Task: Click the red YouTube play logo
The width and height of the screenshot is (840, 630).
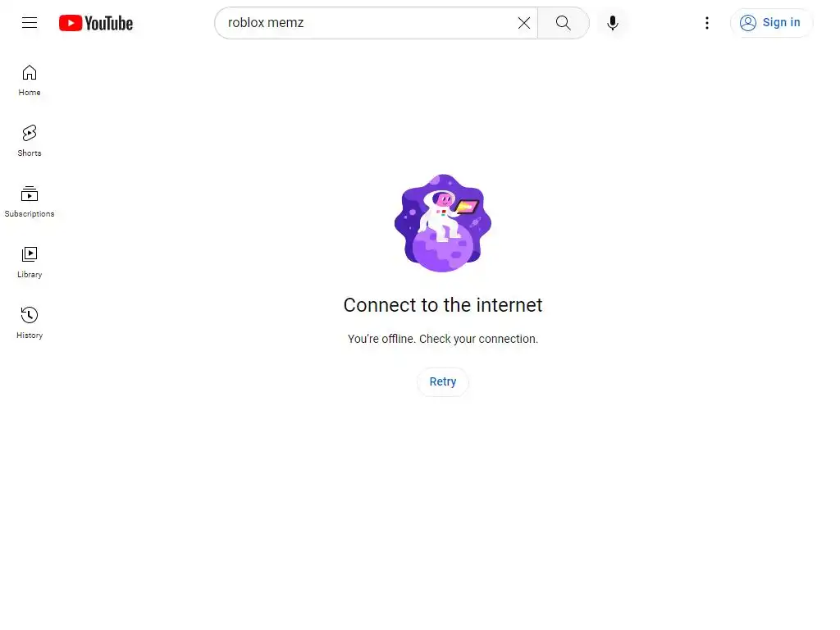Action: (x=71, y=23)
